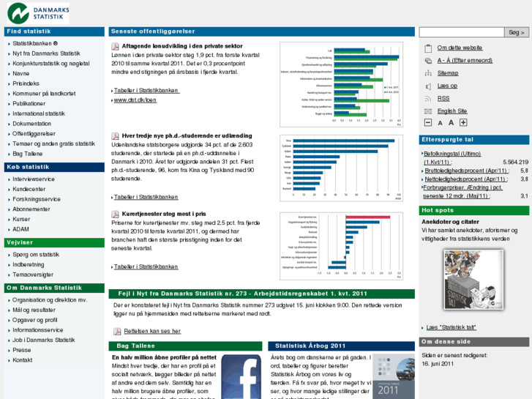Open Abonnementer link
Image resolution: width=532 pixels, height=399 pixels.
coord(31,209)
